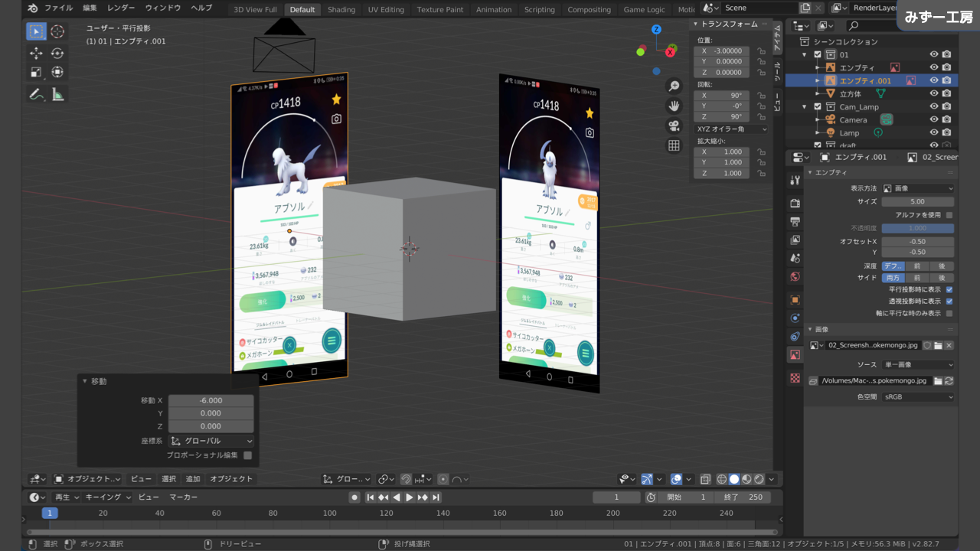Select the 3D cursor tool
The width and height of the screenshot is (980, 551).
[x=57, y=31]
